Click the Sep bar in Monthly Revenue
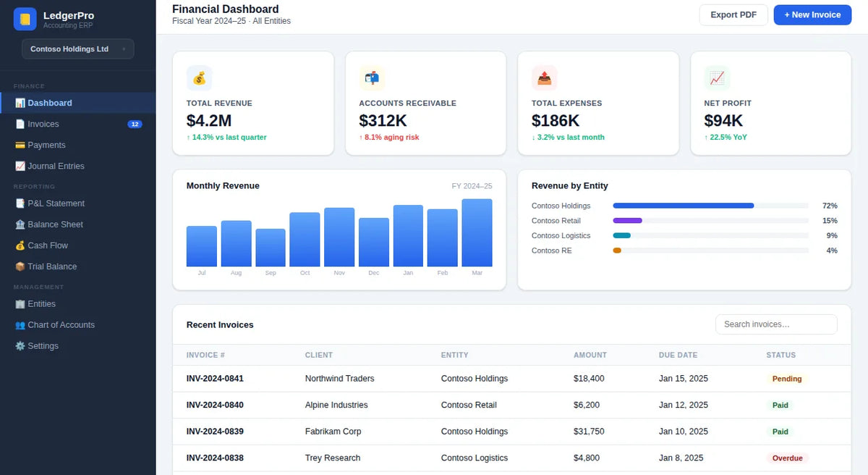This screenshot has height=475, width=868. tap(271, 248)
